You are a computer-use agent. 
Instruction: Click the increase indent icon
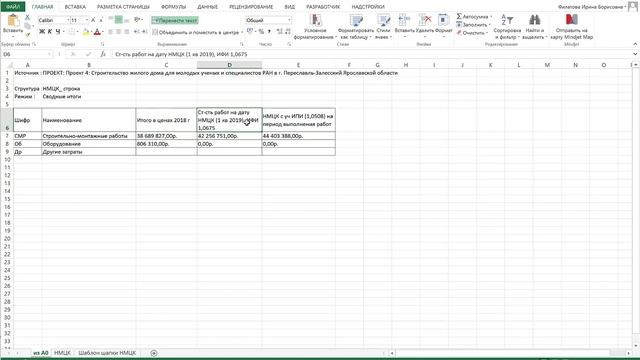pyautogui.click(x=144, y=32)
